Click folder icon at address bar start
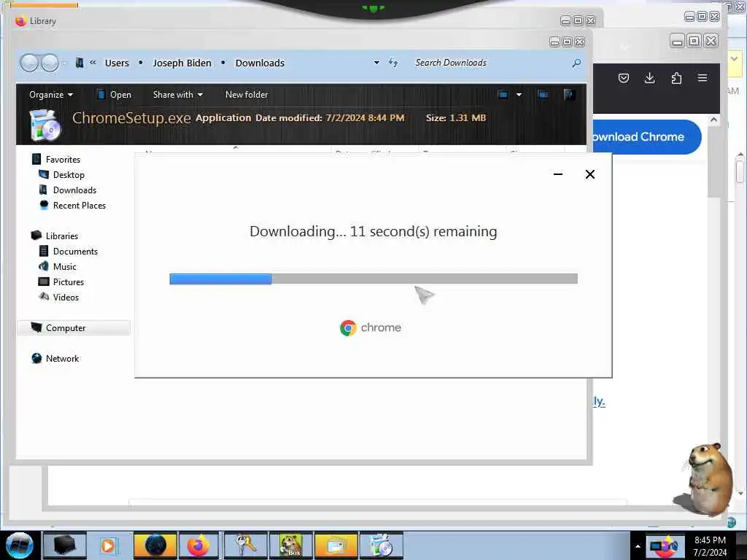Screen dimensions: 747x560 pos(80,63)
